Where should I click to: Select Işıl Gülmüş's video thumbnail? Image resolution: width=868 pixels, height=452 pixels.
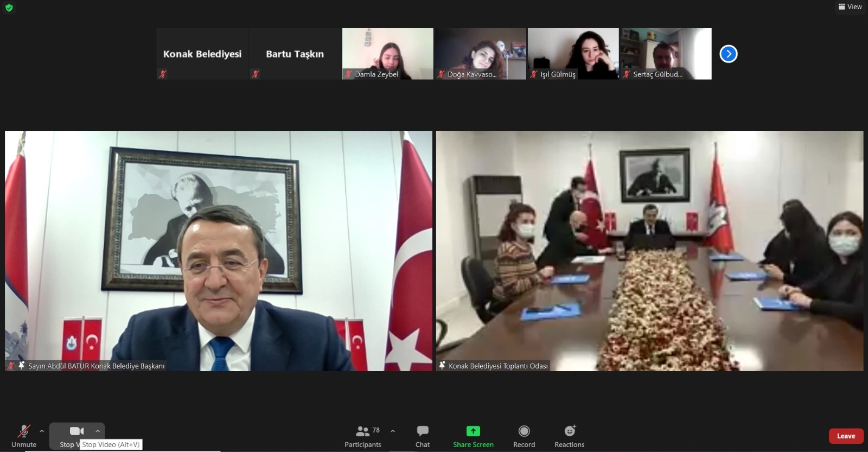(x=573, y=53)
